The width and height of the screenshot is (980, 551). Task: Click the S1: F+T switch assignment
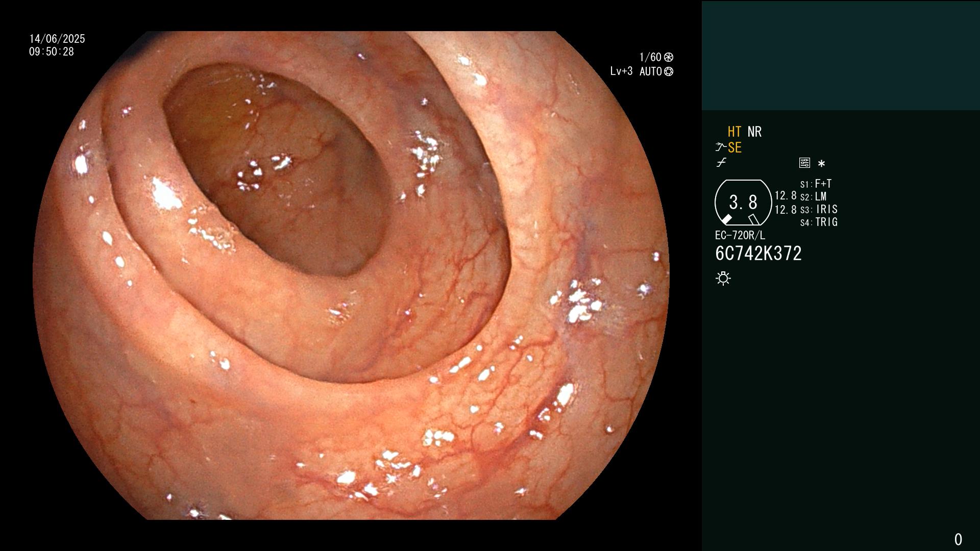[x=816, y=184]
